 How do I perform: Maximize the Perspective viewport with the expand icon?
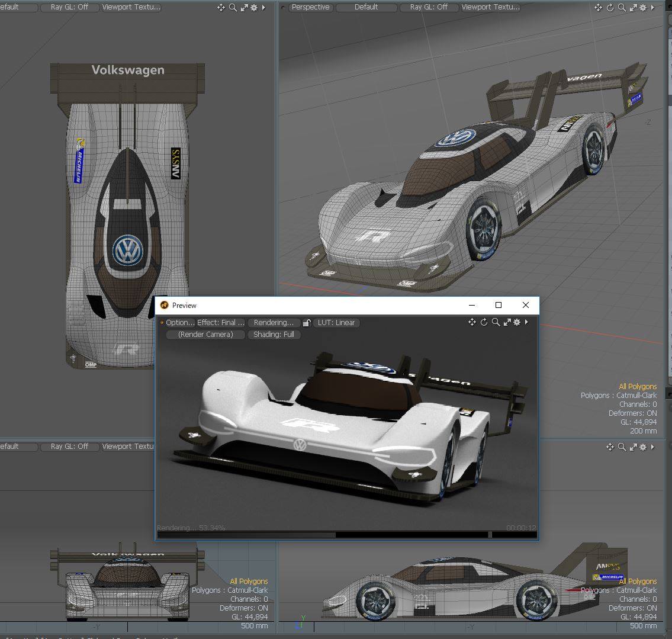(x=634, y=7)
